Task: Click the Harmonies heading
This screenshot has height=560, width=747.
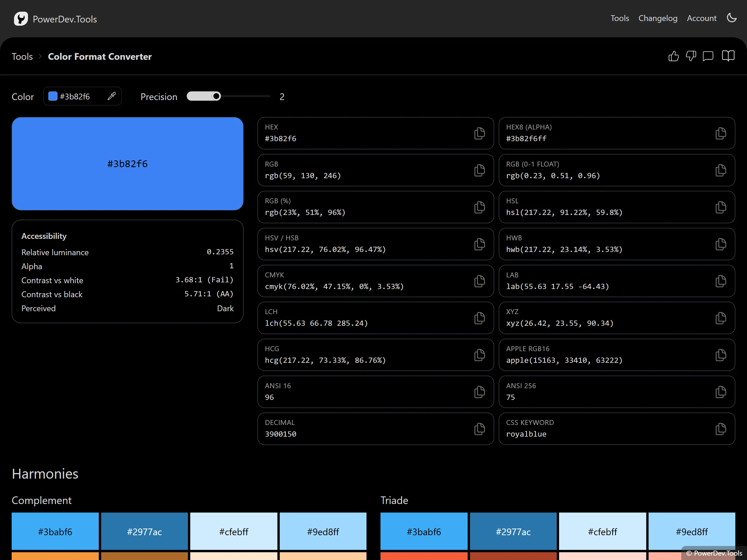Action: tap(45, 474)
